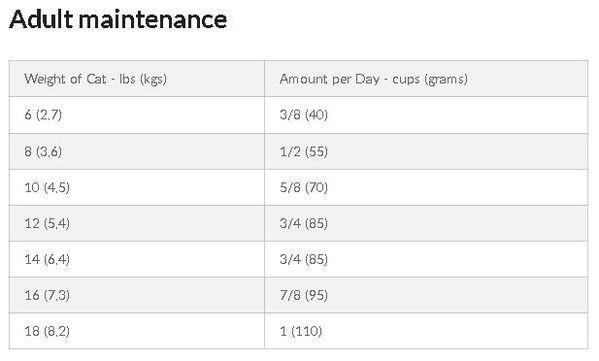Select the 1 (110) amount cell

[x=426, y=331]
